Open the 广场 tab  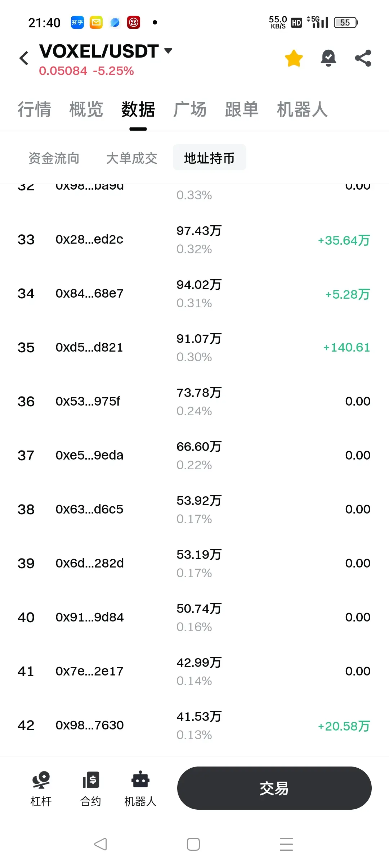[x=190, y=109]
